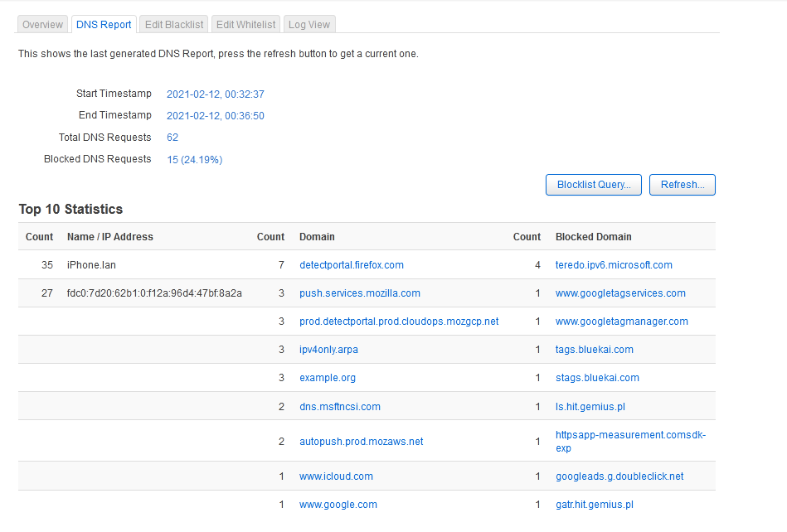Click the ipv4only.arpa link
The height and width of the screenshot is (532, 787).
(x=328, y=349)
